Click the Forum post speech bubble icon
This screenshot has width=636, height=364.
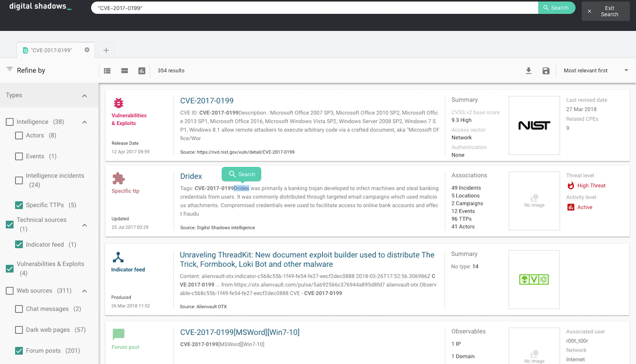119,334
